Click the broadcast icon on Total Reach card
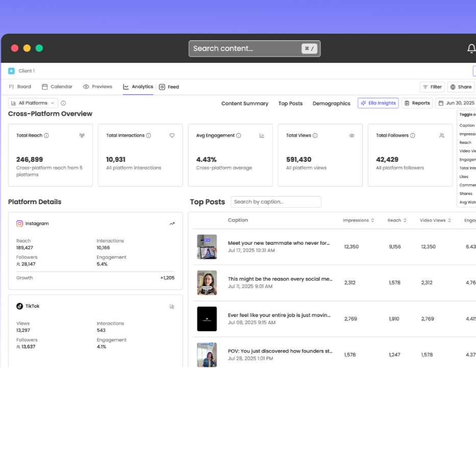The height and width of the screenshot is (476, 476). click(x=82, y=135)
